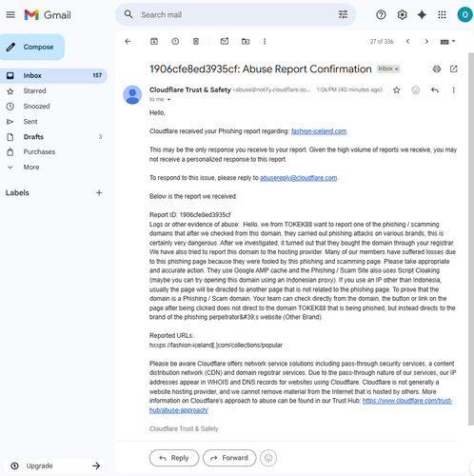Click the sender profile avatar

coord(132,94)
